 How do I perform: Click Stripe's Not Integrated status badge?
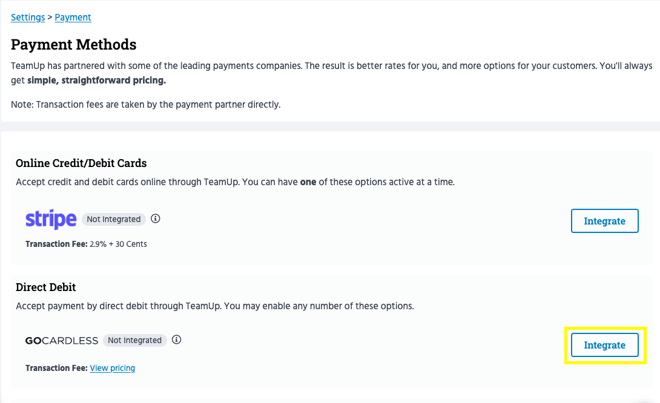pyautogui.click(x=114, y=219)
